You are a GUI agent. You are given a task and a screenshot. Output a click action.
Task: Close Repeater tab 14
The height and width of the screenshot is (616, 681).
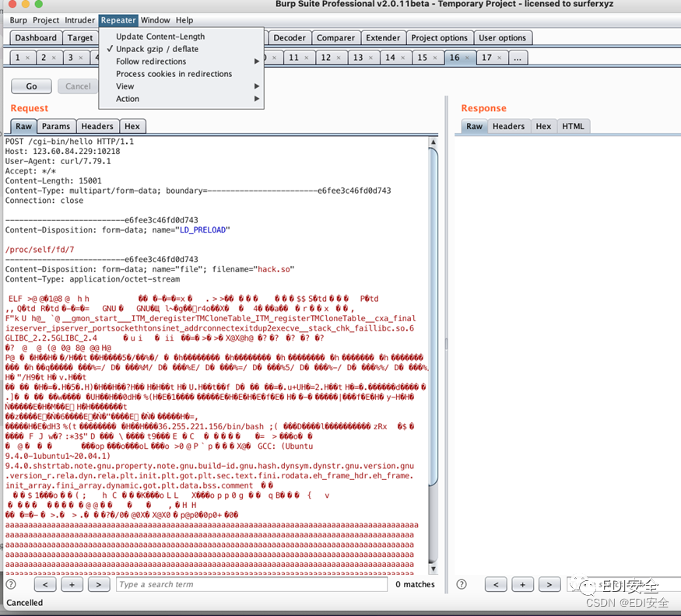pos(403,58)
